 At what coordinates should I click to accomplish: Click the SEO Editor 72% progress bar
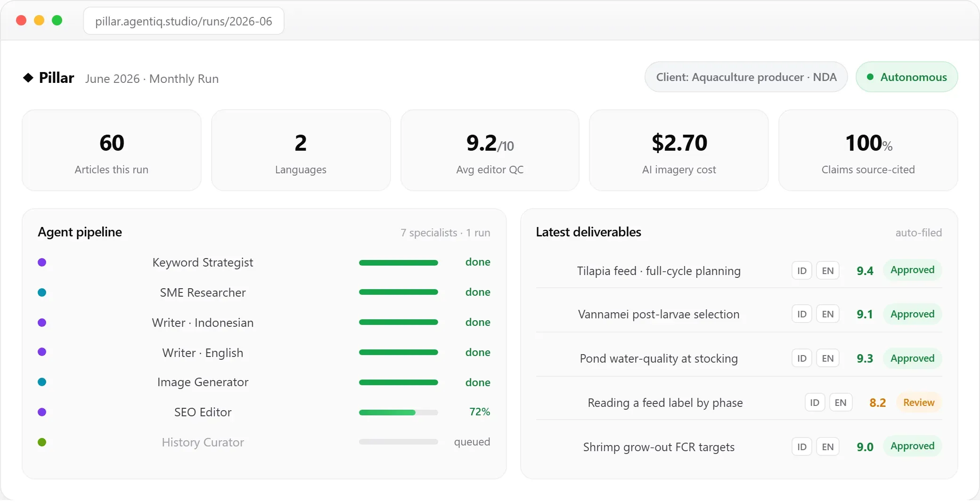(x=399, y=412)
